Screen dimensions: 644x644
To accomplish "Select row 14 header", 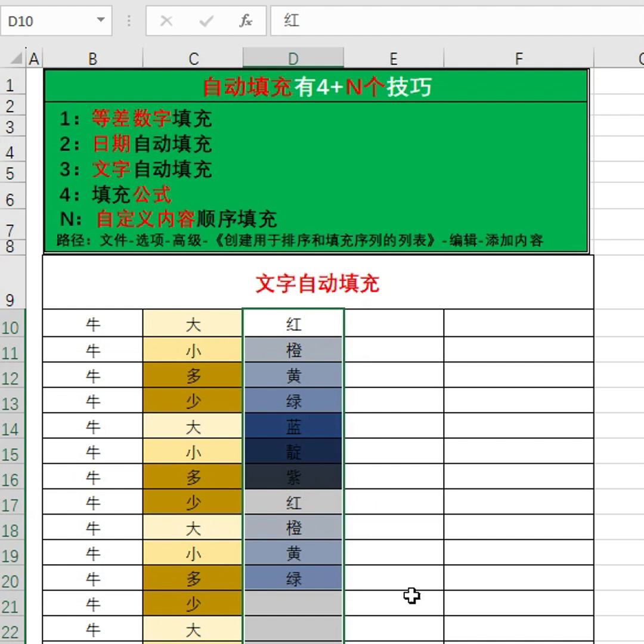I will (13, 426).
